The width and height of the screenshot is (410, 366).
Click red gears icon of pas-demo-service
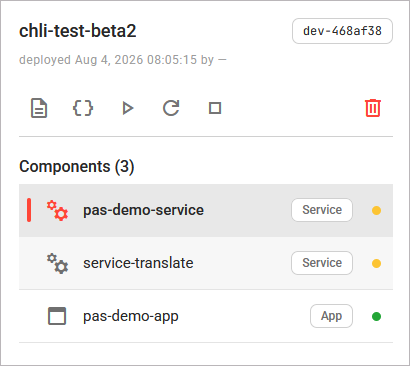57,210
